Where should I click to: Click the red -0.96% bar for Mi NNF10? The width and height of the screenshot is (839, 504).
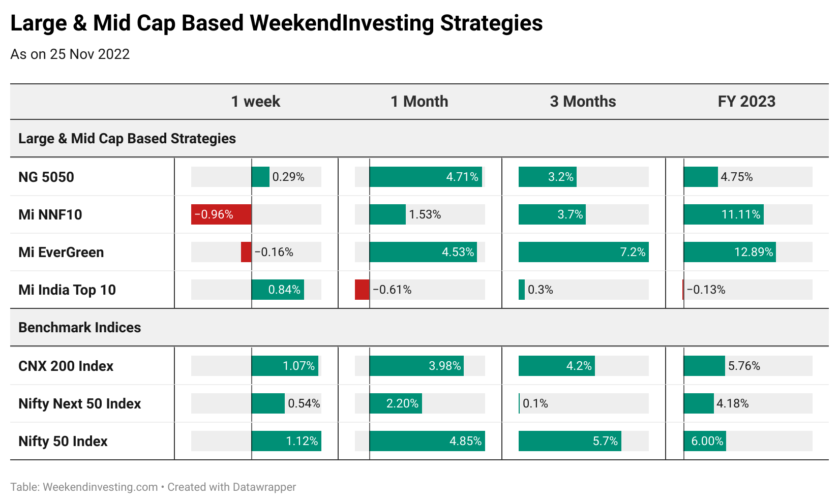(221, 215)
